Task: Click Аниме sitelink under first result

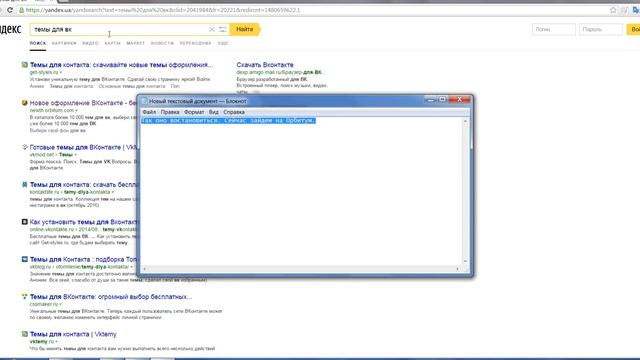Action: pos(37,86)
